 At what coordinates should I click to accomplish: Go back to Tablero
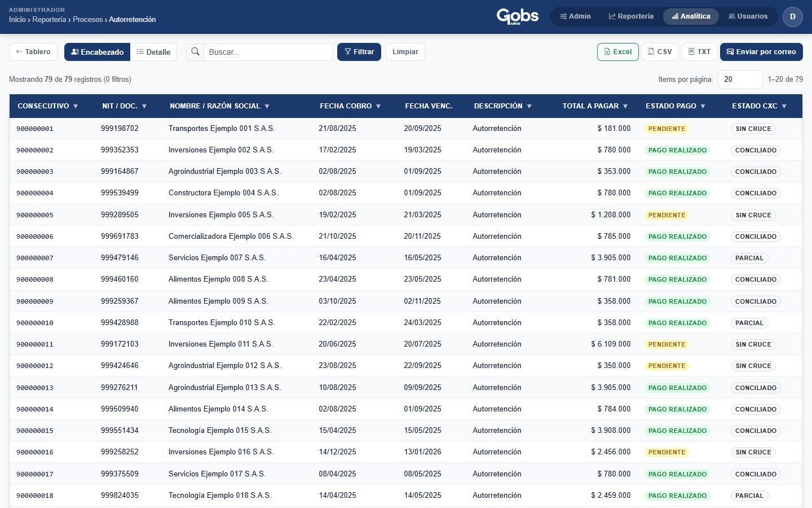pos(33,52)
